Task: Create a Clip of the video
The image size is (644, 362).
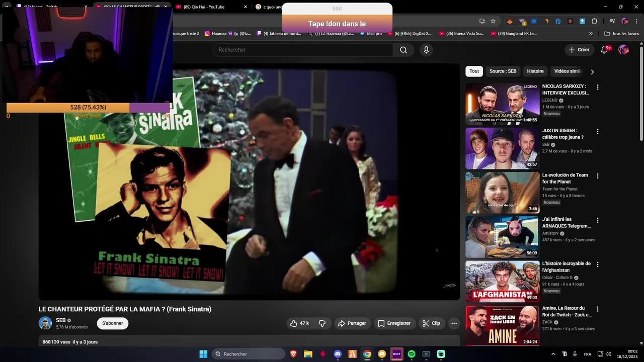Action: click(431, 323)
